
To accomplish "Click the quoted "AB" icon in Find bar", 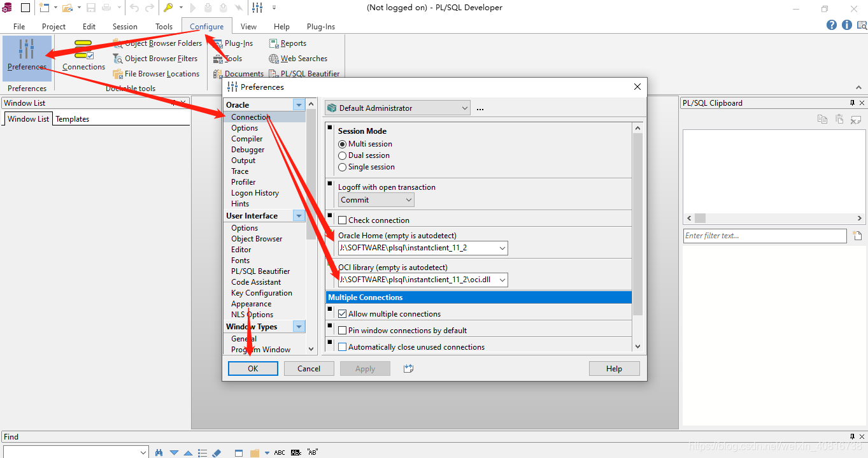I will tap(313, 453).
